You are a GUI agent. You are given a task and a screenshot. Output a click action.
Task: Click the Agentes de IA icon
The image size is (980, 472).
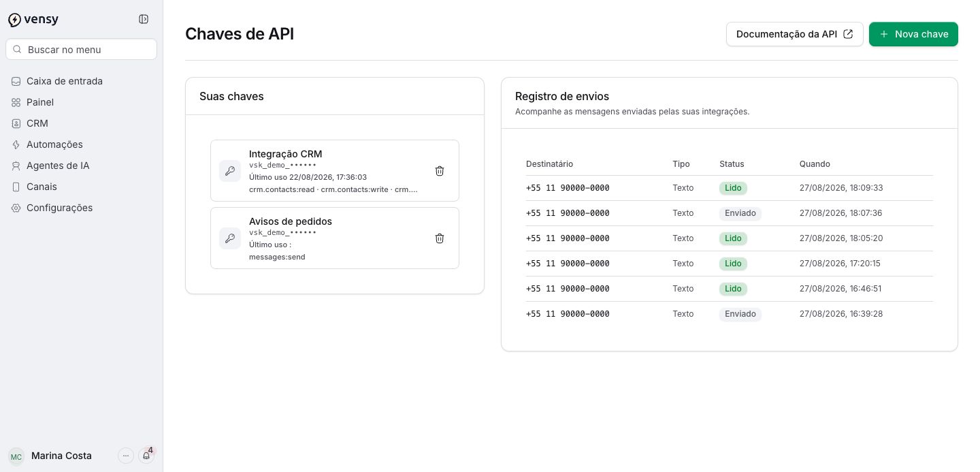(16, 166)
